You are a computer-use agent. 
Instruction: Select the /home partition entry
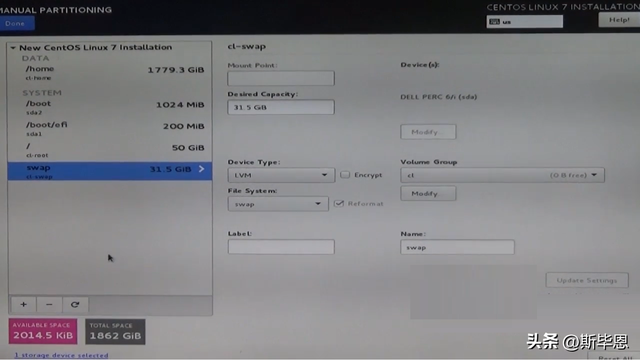pyautogui.click(x=110, y=72)
